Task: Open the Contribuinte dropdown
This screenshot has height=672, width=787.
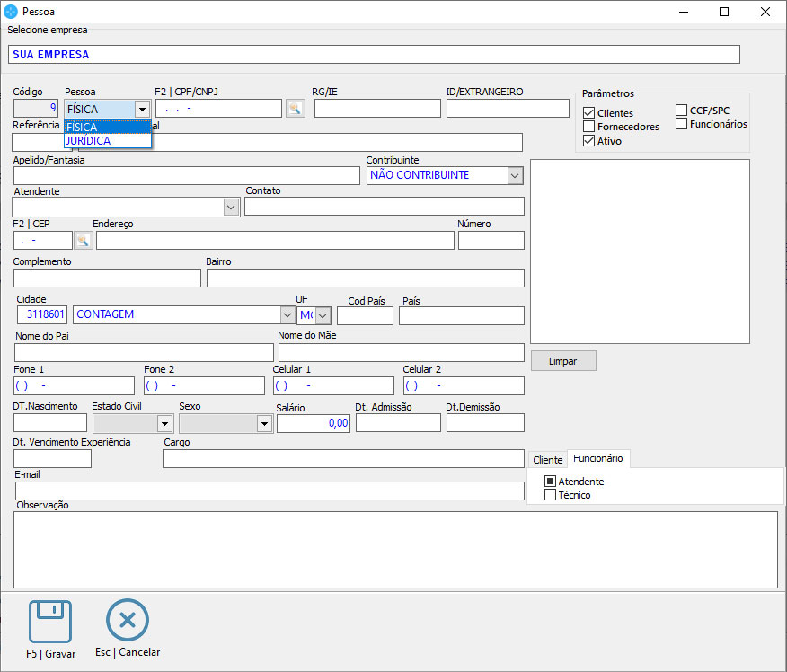Action: pos(515,175)
